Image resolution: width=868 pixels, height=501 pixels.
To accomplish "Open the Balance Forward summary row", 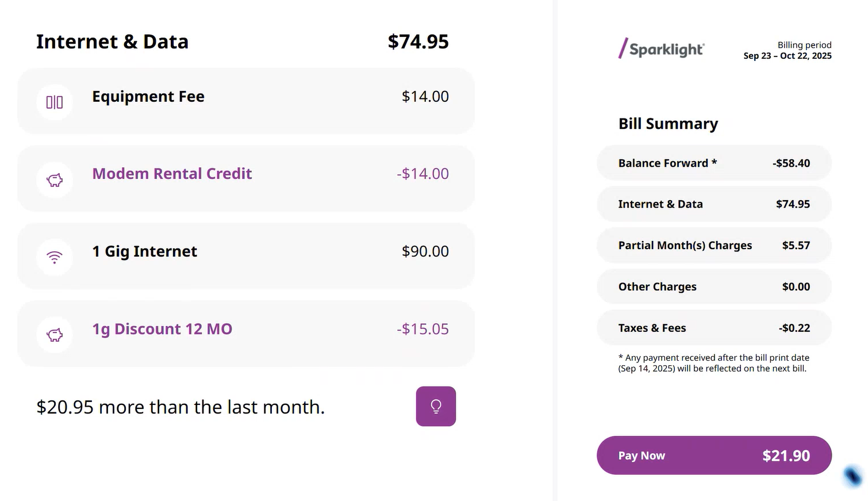I will pyautogui.click(x=714, y=163).
